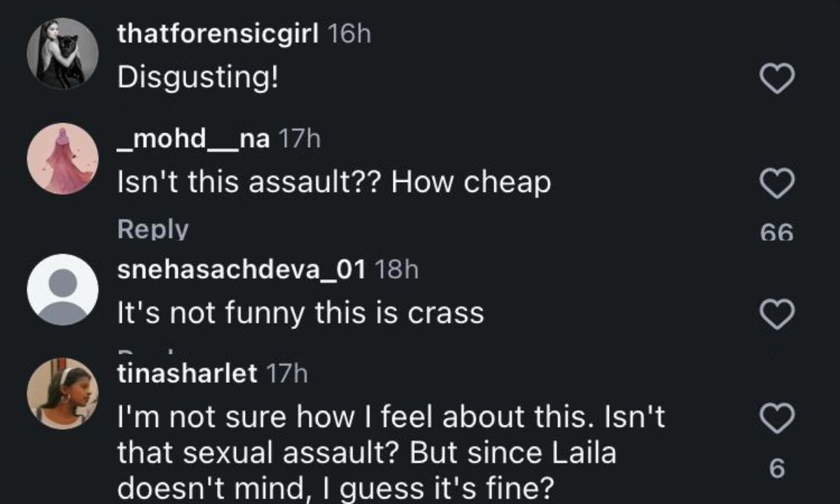Like thatforensicgirl's "Disgusting!" comment with heart

(x=777, y=78)
